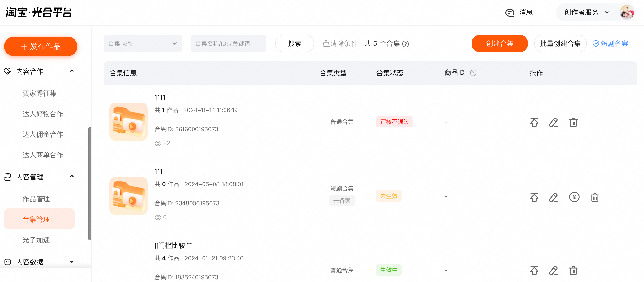Viewport: 644px width, 282px height.
Task: Expand the 内容数据 section chevron
Action: [72, 262]
